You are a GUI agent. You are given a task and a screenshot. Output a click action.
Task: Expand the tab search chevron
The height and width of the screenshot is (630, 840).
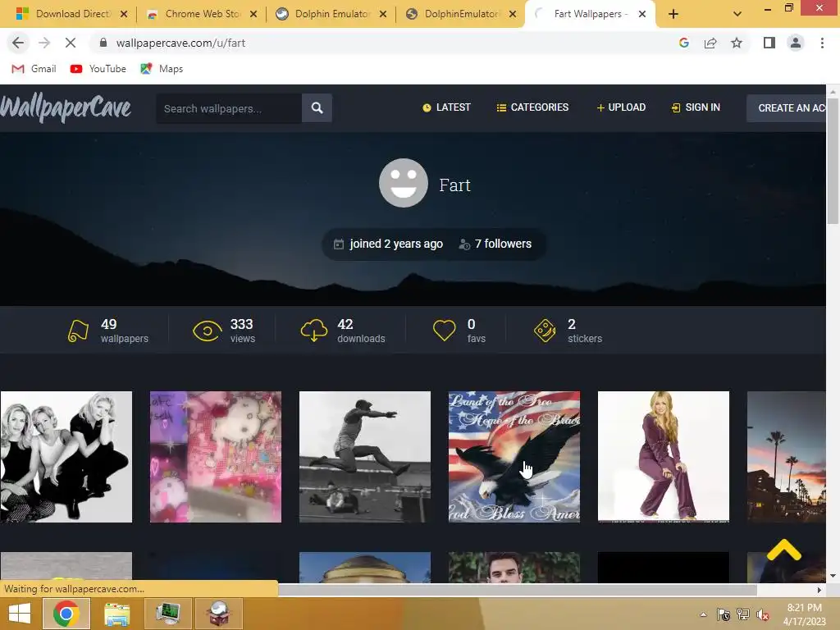(737, 14)
